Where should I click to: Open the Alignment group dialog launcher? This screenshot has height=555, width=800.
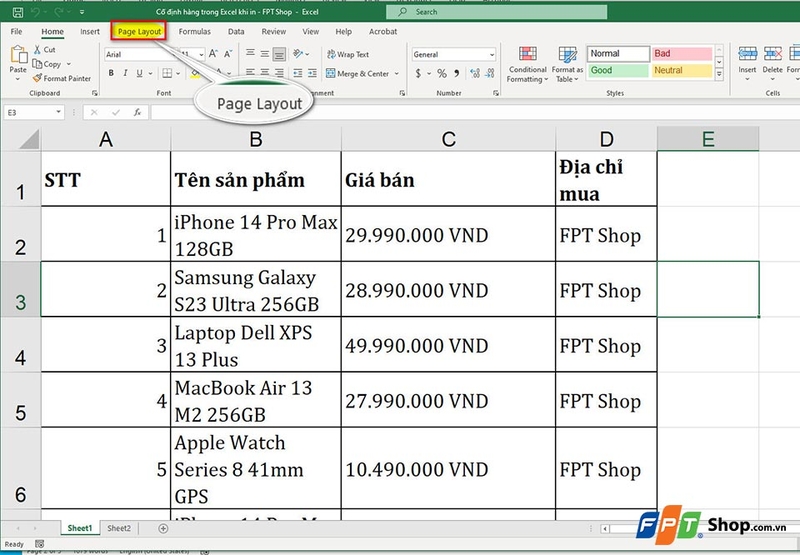pyautogui.click(x=402, y=93)
